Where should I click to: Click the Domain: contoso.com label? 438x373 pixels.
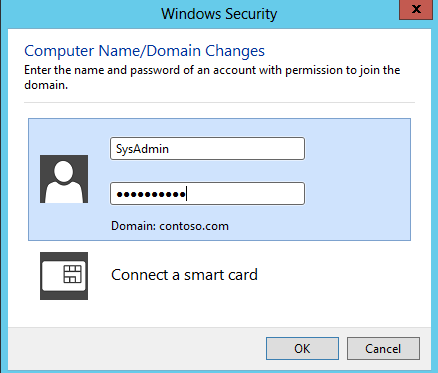coord(170,226)
